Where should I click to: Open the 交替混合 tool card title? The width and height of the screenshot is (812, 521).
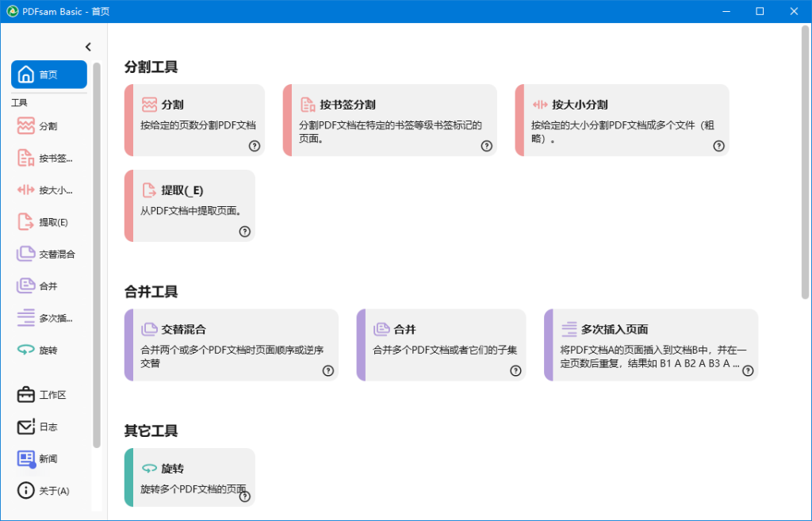coord(183,329)
